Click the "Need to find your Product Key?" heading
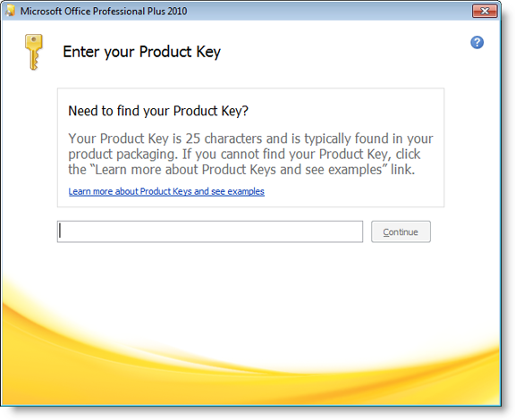Image resolution: width=515 pixels, height=420 pixels. tap(158, 111)
